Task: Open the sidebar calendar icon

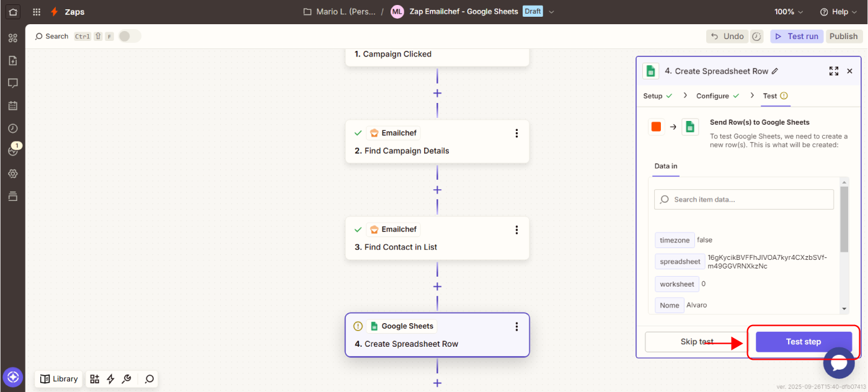Action: tap(12, 105)
